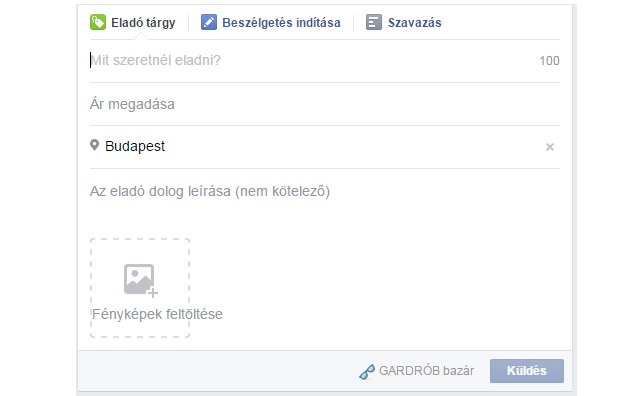The width and height of the screenshot is (644, 396).
Task: Click the Küldés submit button
Action: pyautogui.click(x=527, y=371)
